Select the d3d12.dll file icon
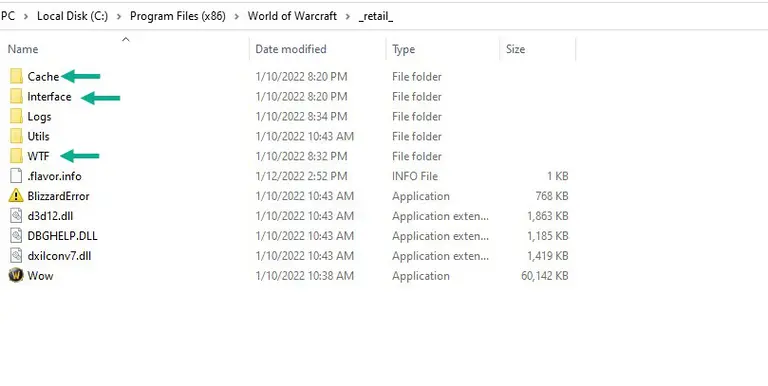The width and height of the screenshot is (768, 386). point(16,216)
